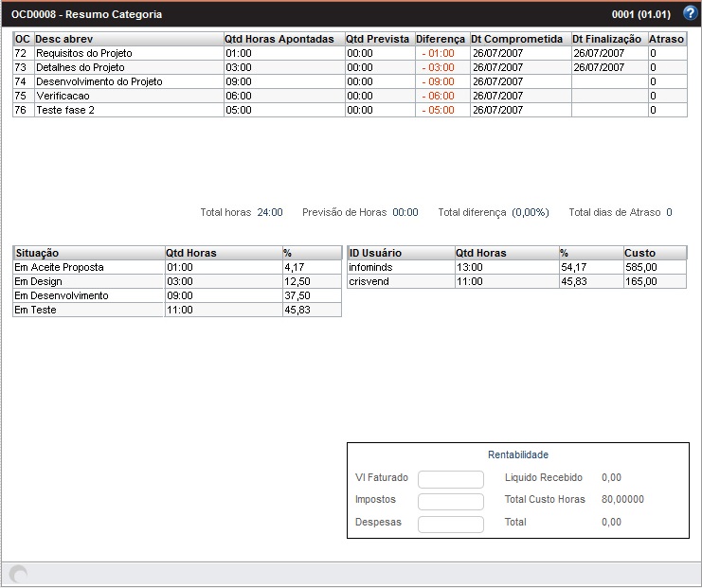Image resolution: width=702 pixels, height=588 pixels.
Task: Select the Requisitos do Projeto row
Action: (84, 54)
